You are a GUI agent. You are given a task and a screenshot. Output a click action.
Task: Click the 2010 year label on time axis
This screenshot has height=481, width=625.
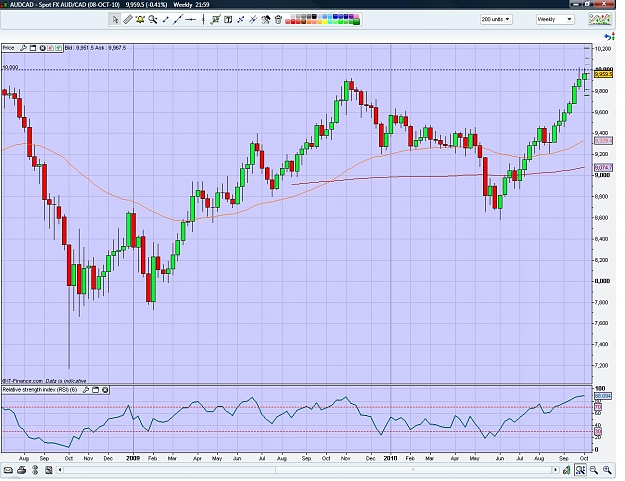click(x=390, y=458)
